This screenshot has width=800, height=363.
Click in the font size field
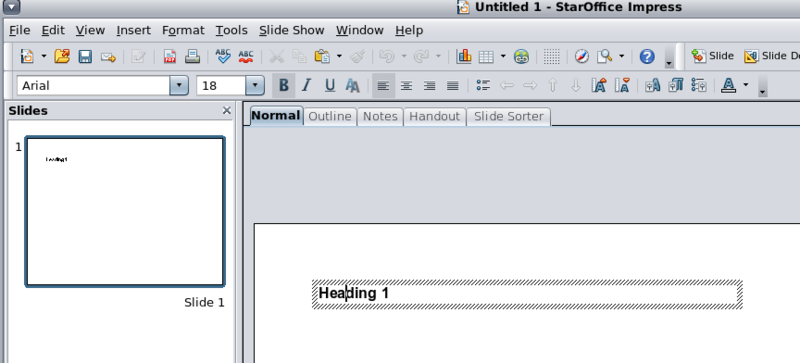coord(221,85)
